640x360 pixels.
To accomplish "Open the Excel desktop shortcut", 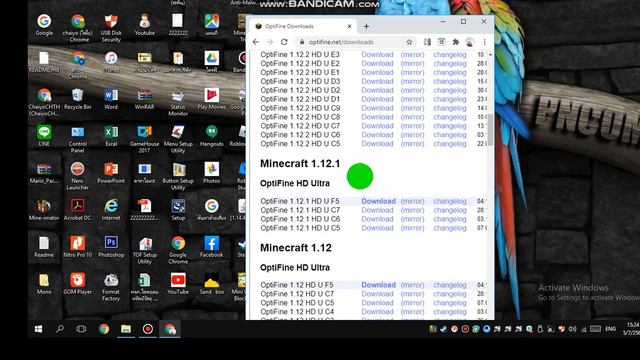I will click(x=111, y=136).
